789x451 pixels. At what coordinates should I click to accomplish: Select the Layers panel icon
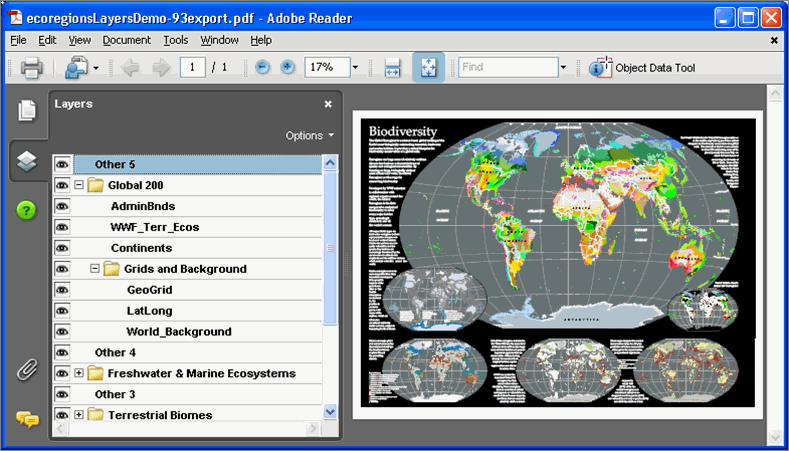(x=27, y=160)
